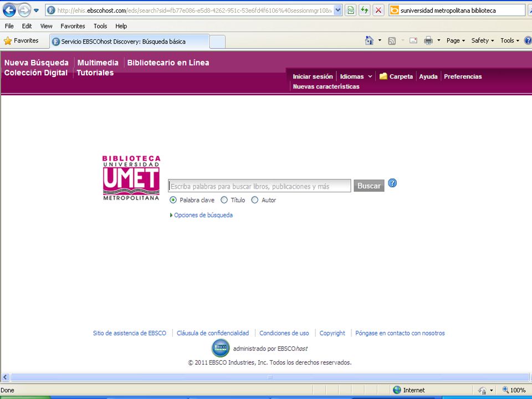Click the Print icon
This screenshot has height=399, width=532.
click(x=428, y=40)
